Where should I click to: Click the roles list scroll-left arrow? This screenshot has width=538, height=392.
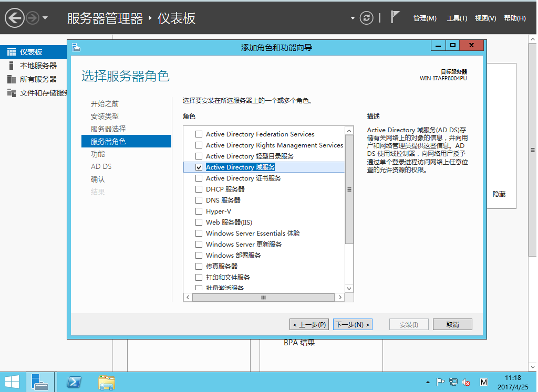pos(188,298)
